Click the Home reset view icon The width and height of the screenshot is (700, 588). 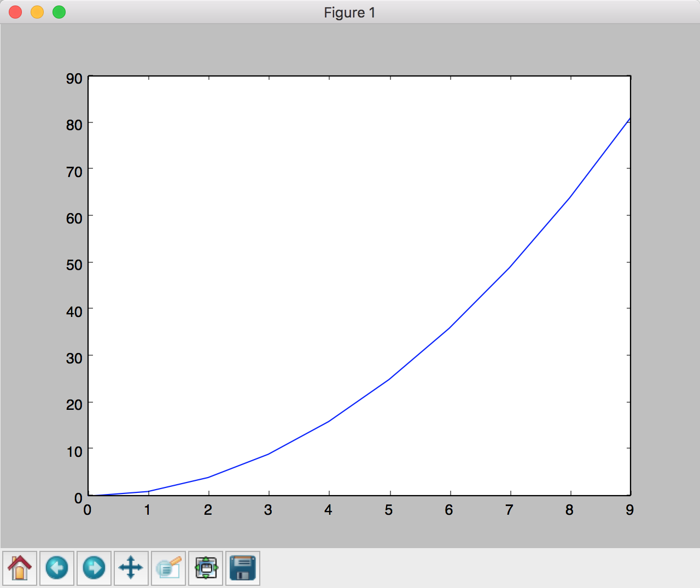click(20, 568)
